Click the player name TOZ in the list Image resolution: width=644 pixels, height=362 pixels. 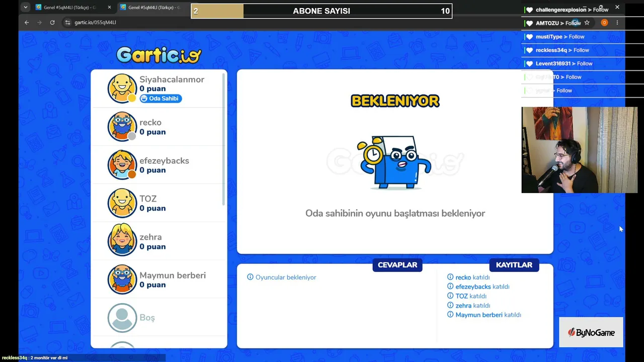click(x=148, y=199)
